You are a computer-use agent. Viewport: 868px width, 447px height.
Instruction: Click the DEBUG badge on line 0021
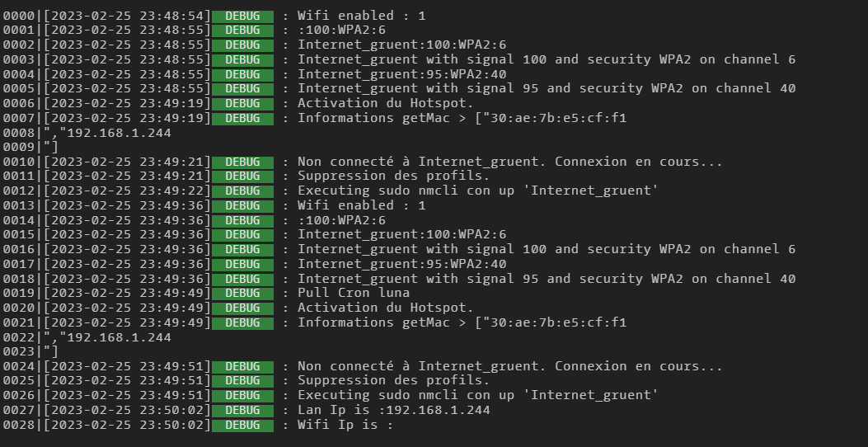tap(242, 322)
